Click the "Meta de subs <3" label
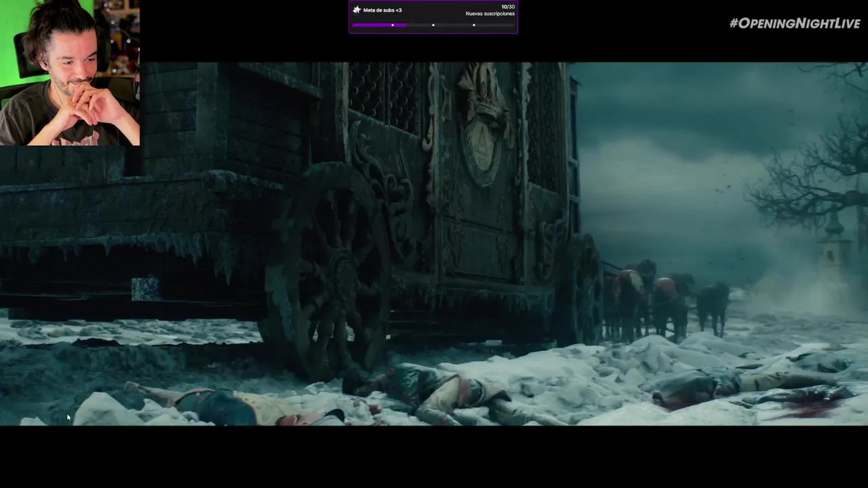Image resolution: width=868 pixels, height=488 pixels. pyautogui.click(x=382, y=10)
